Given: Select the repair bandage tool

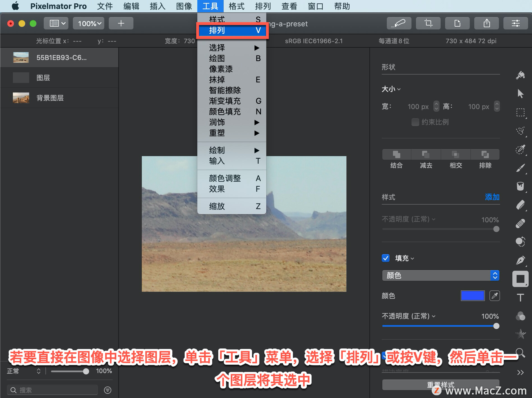Looking at the screenshot, I should click(x=521, y=223).
